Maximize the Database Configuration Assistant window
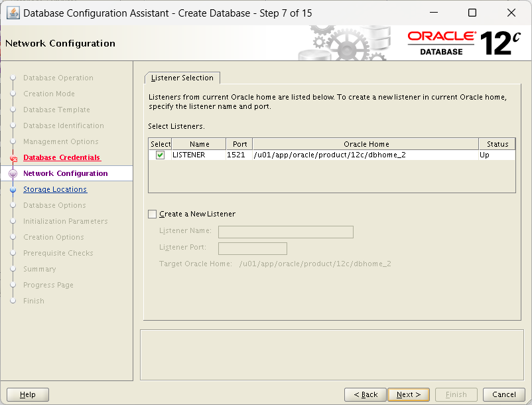The width and height of the screenshot is (532, 405). 472,13
